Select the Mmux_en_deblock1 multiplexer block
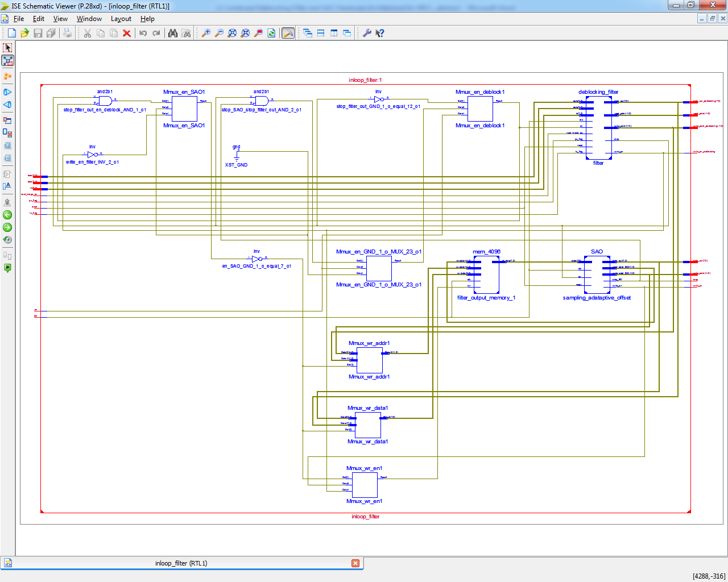 coord(480,109)
